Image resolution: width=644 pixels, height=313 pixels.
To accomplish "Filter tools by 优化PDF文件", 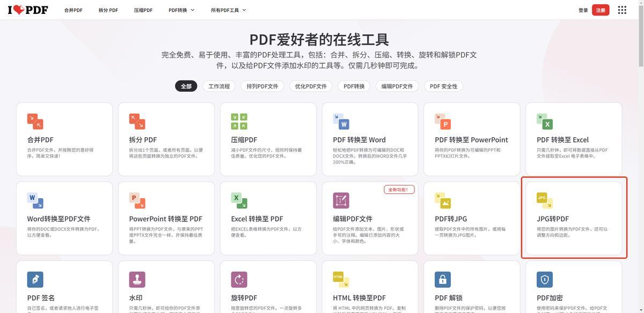I will [x=311, y=86].
